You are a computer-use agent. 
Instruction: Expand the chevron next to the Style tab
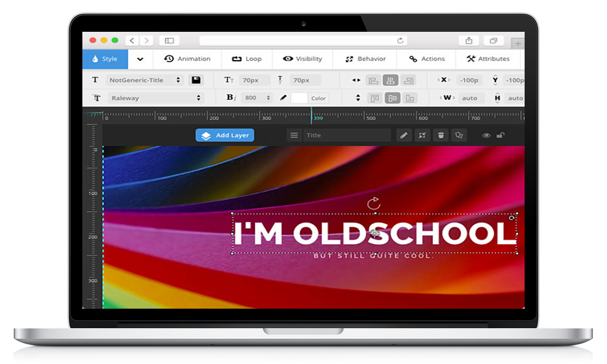coord(140,59)
